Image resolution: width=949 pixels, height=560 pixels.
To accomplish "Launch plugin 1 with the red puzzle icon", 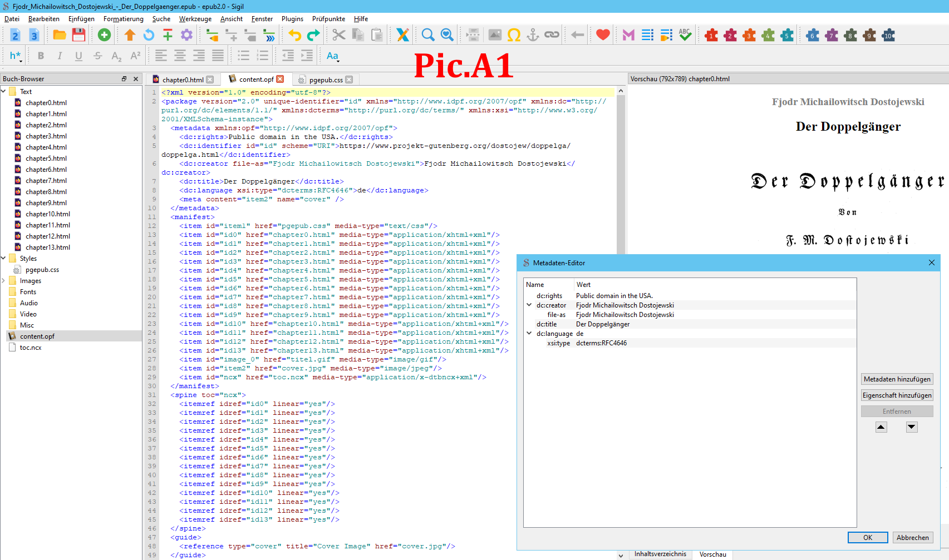I will (x=711, y=35).
